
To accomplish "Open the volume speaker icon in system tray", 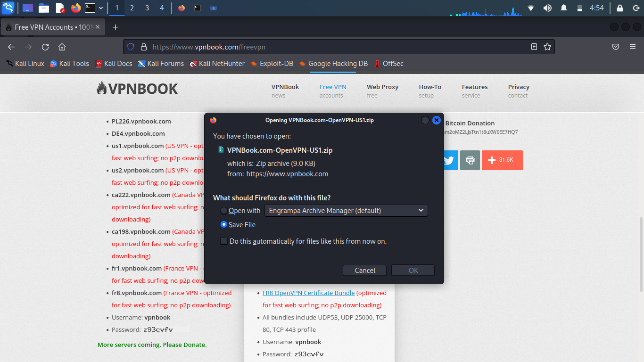I will point(547,8).
